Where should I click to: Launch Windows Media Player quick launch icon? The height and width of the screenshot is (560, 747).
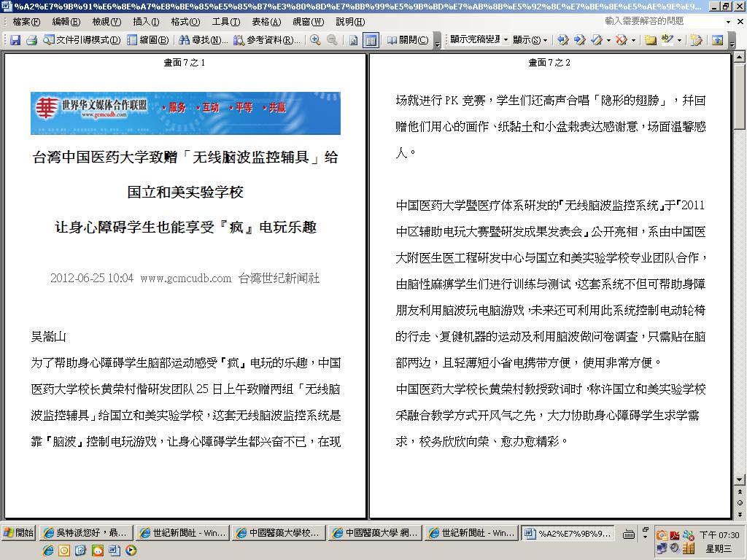pos(131,551)
